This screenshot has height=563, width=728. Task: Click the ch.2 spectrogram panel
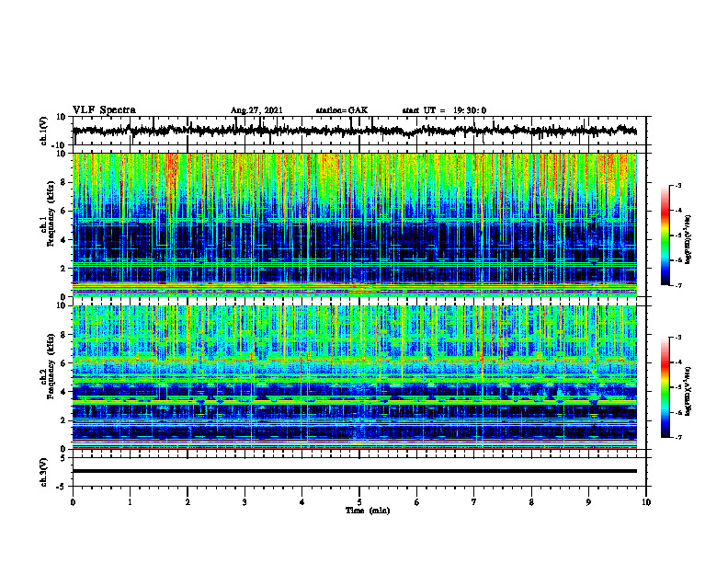[354, 377]
